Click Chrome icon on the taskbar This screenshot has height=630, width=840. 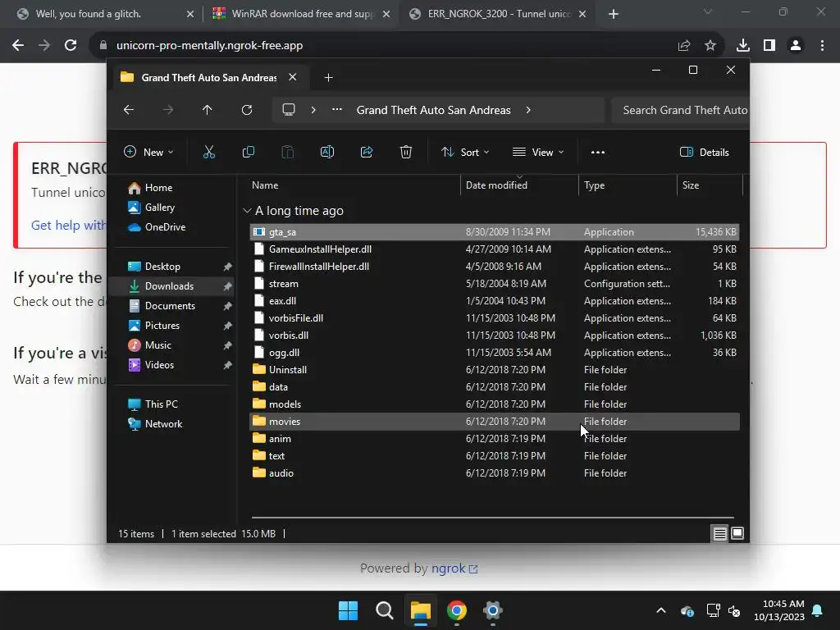click(456, 610)
